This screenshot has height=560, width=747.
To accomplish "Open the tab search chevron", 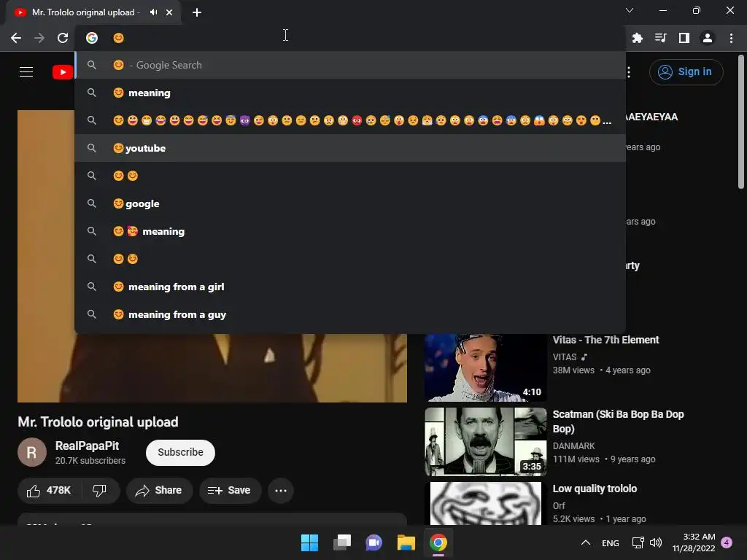I will click(630, 10).
